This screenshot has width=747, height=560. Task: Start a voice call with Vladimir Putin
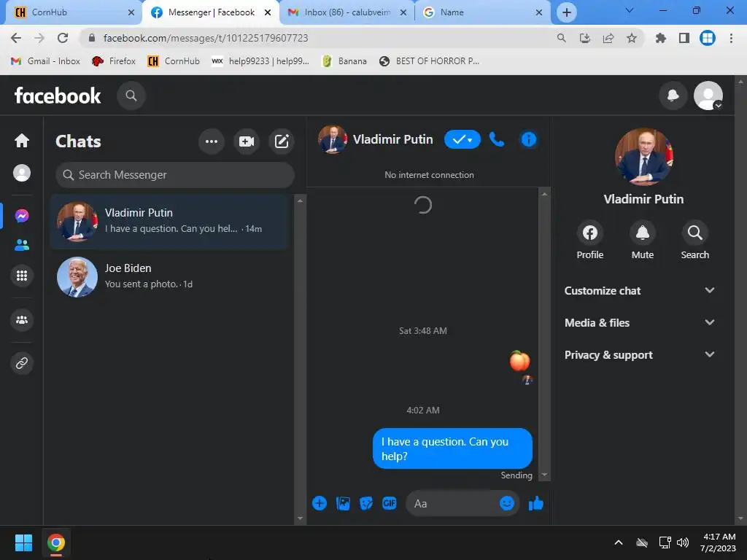click(496, 139)
